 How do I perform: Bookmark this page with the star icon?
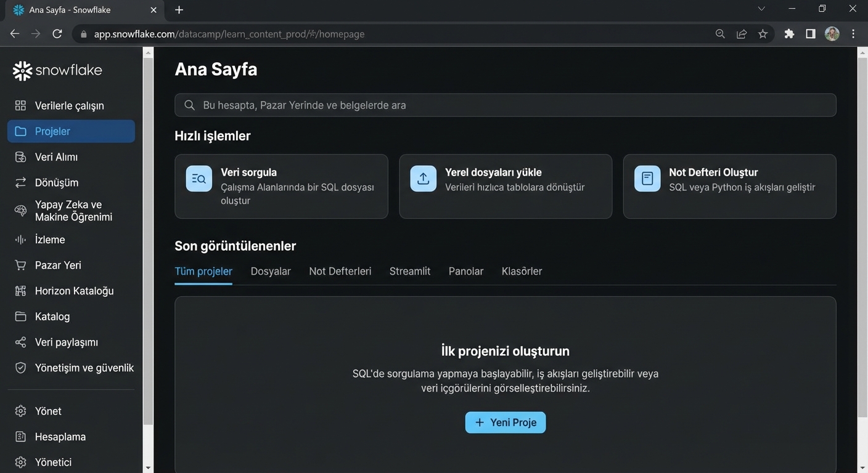pos(763,34)
